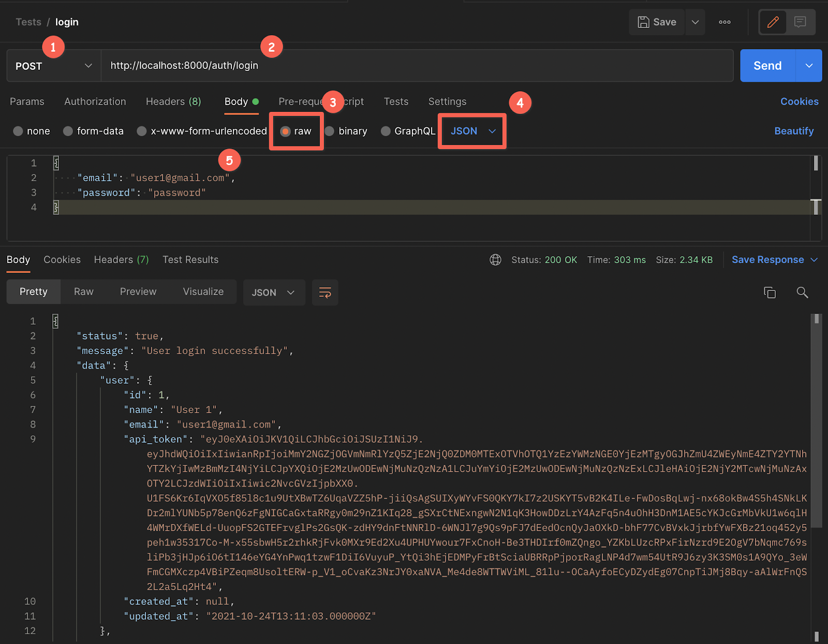Open the three-dot more actions menu
Image resolution: width=828 pixels, height=644 pixels.
pyautogui.click(x=724, y=22)
